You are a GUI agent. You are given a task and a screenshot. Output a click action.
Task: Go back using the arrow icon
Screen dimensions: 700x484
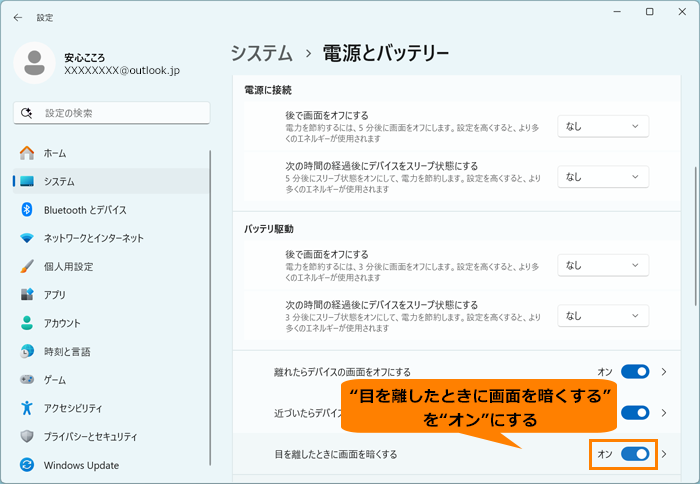(18, 17)
